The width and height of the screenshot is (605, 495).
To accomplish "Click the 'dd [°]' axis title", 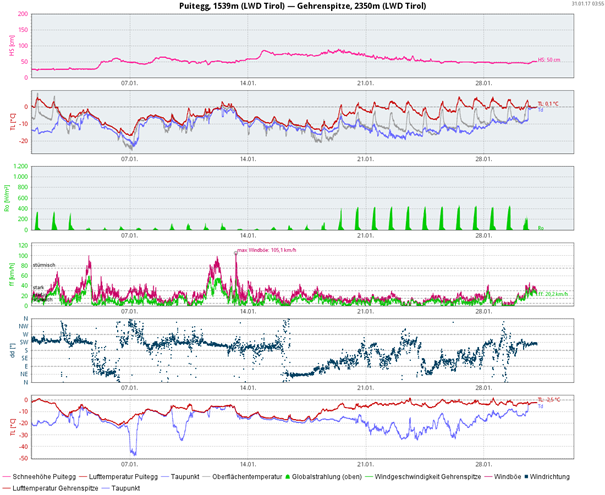I will point(12,350).
